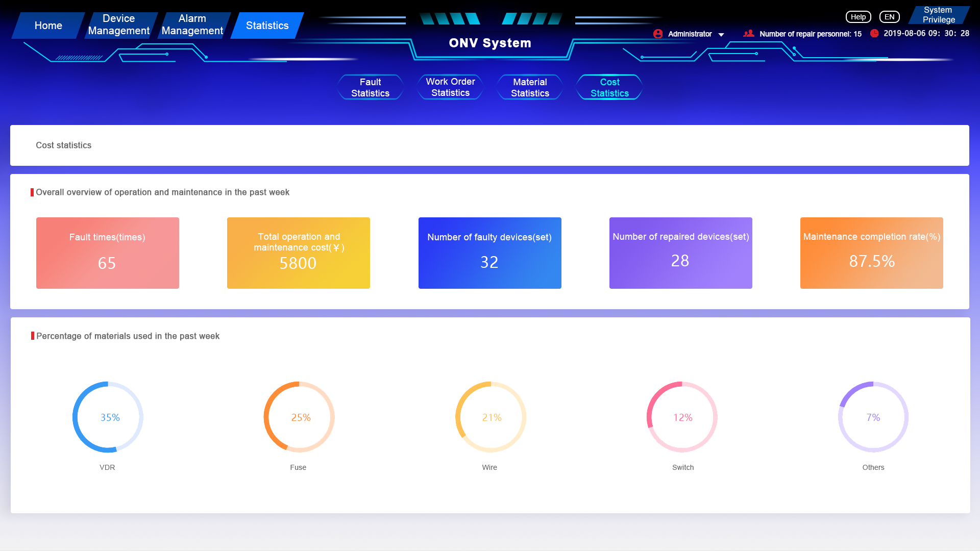Open Alarm Management menu

point(192,25)
